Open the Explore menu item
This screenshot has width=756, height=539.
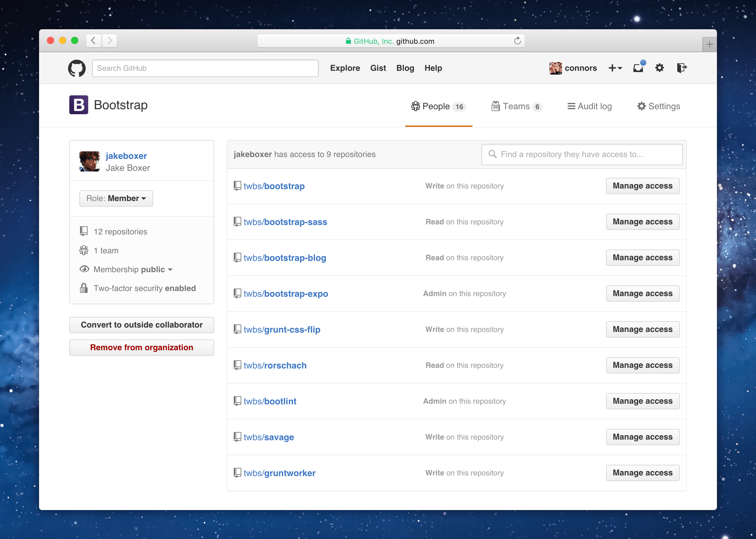(x=345, y=68)
